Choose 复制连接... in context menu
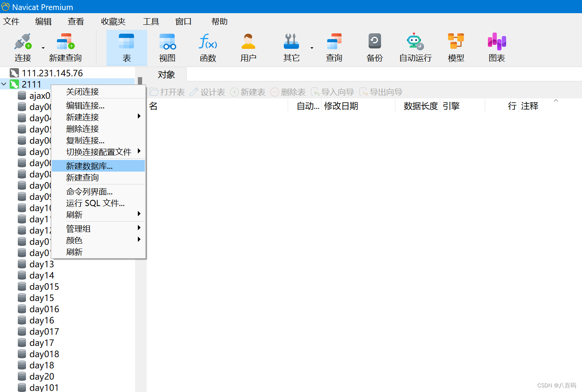 [x=98, y=140]
